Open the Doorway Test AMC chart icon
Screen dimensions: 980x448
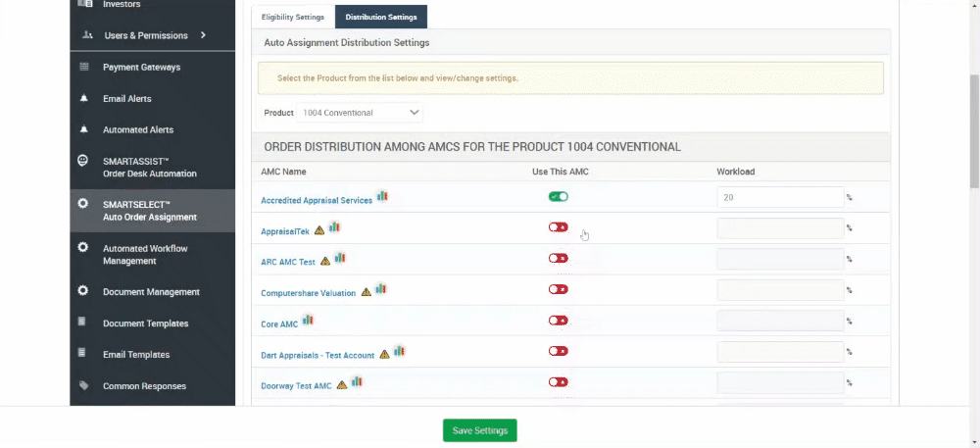pos(357,381)
